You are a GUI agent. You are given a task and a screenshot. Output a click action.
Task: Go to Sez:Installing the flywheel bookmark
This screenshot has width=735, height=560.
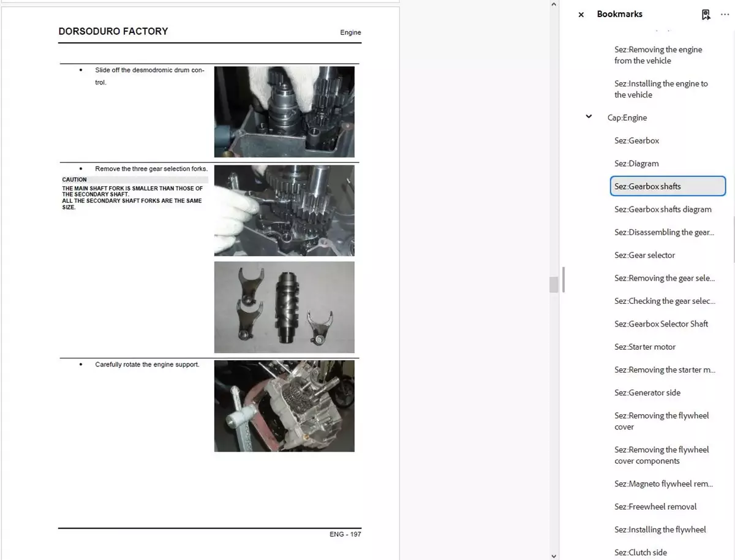click(x=660, y=529)
